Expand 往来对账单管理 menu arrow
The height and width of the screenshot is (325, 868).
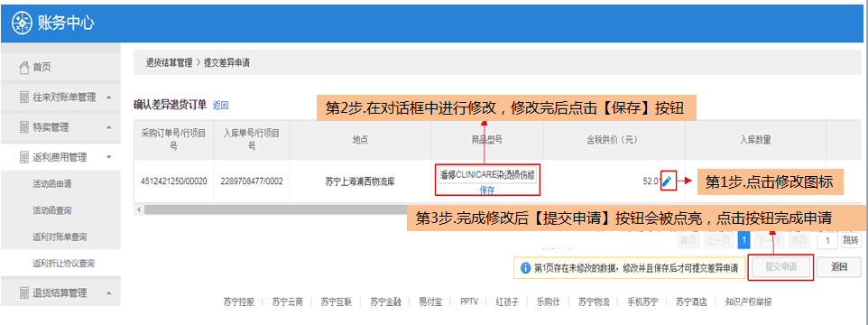[x=108, y=97]
